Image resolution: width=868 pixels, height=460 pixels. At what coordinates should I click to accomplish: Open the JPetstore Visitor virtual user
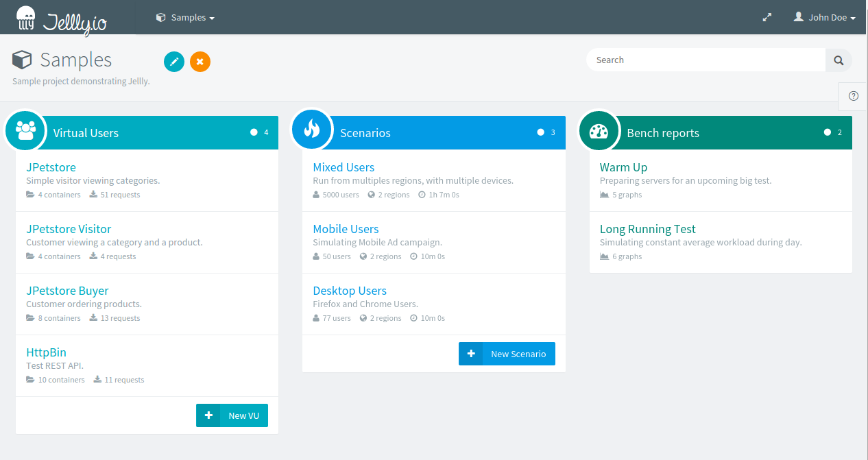tap(69, 229)
